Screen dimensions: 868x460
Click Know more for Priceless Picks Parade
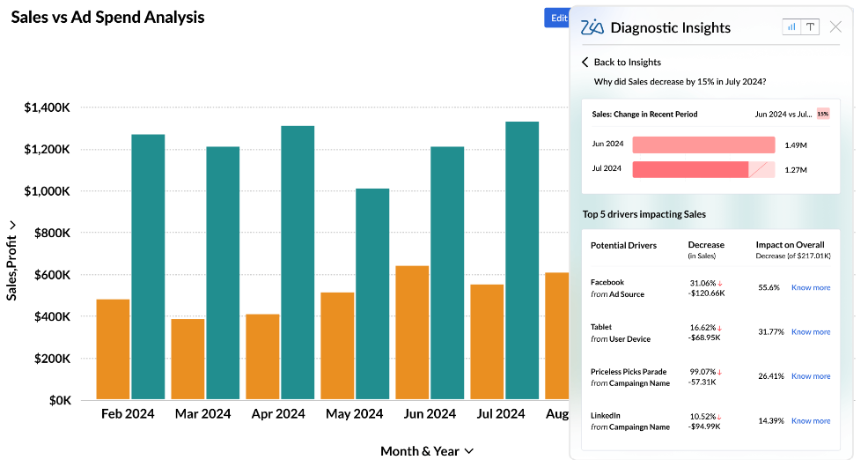(810, 376)
